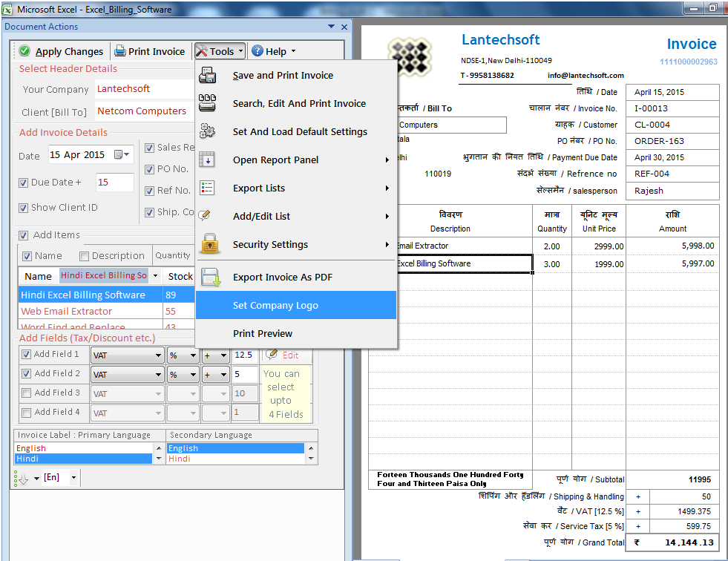Uncheck the Add Items checkbox

point(24,235)
